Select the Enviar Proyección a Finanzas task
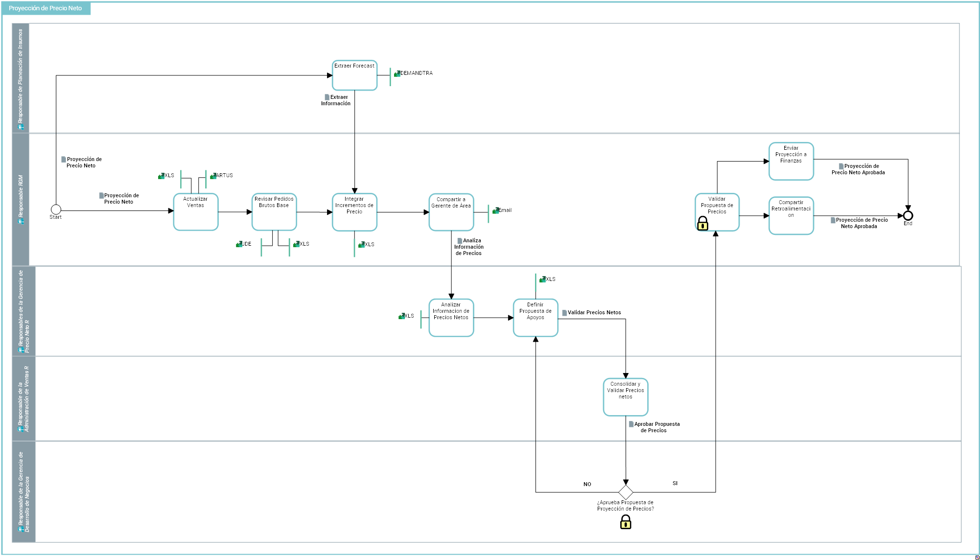 (x=791, y=162)
